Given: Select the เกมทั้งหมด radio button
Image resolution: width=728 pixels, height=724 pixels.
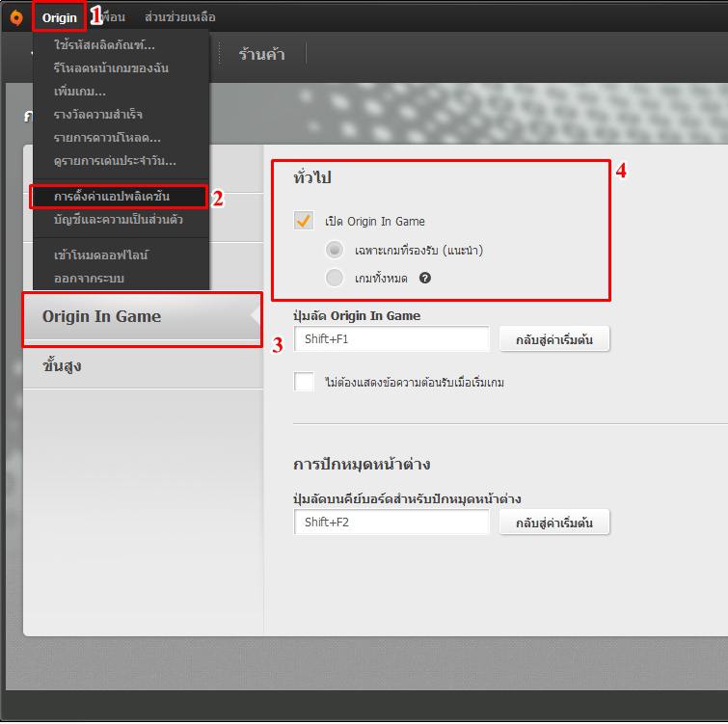Looking at the screenshot, I should 335,278.
